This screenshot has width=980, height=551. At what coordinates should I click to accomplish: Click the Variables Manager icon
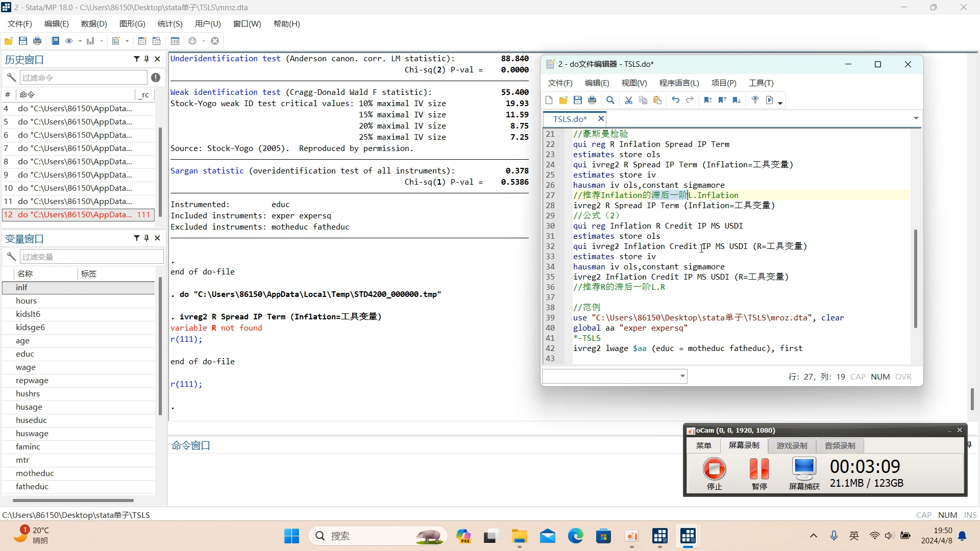point(175,41)
